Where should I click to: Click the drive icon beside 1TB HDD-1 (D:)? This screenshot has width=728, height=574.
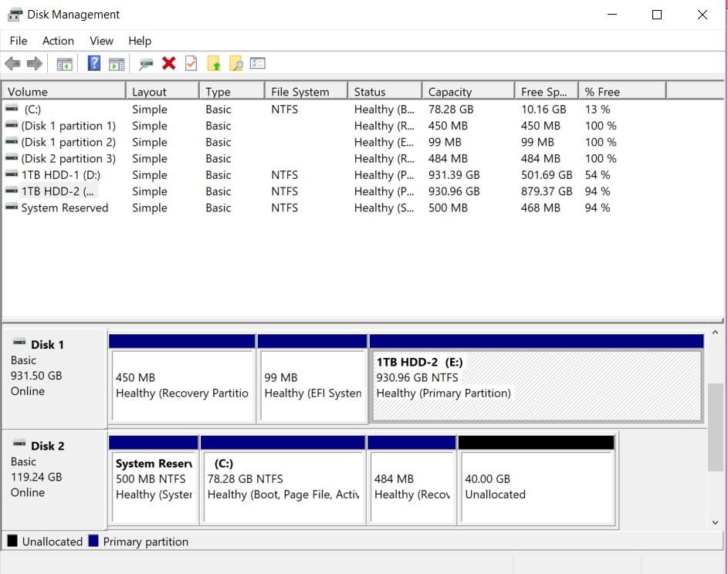pos(12,174)
